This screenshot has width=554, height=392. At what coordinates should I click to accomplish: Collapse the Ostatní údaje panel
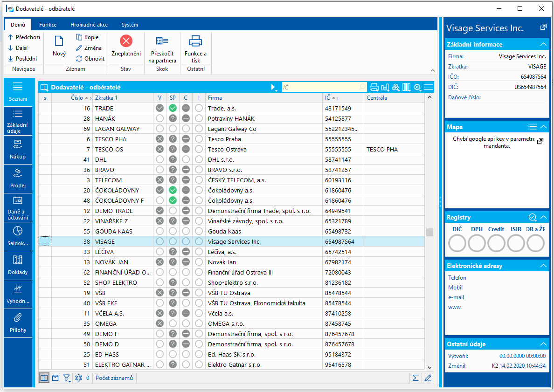(x=543, y=344)
